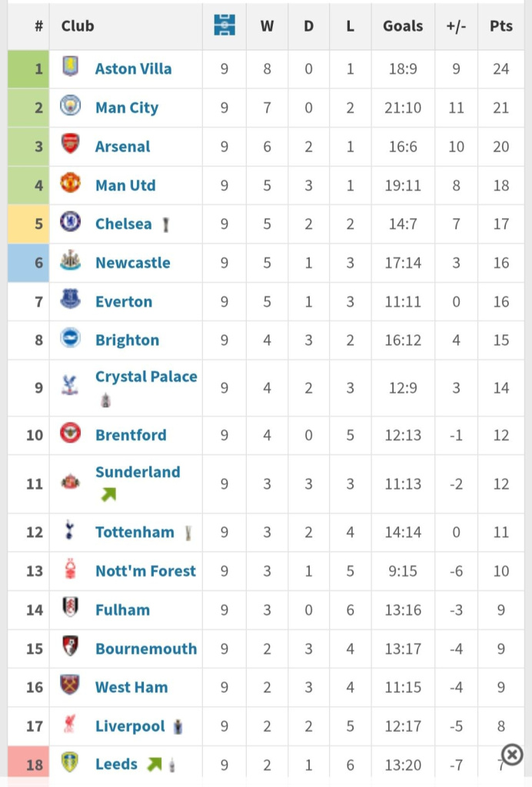Close the overlay with the X button
532x787 pixels.
click(x=512, y=754)
